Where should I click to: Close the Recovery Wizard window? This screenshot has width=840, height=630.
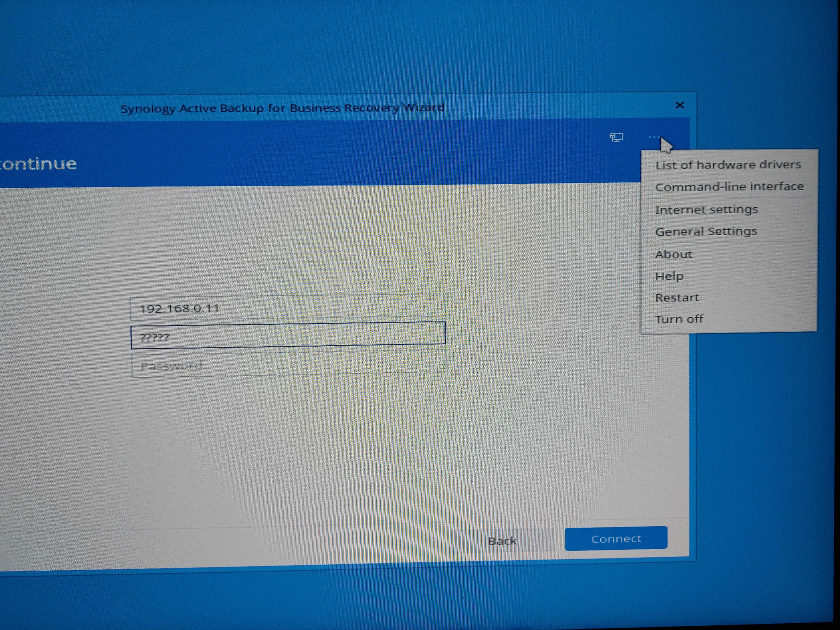click(680, 105)
